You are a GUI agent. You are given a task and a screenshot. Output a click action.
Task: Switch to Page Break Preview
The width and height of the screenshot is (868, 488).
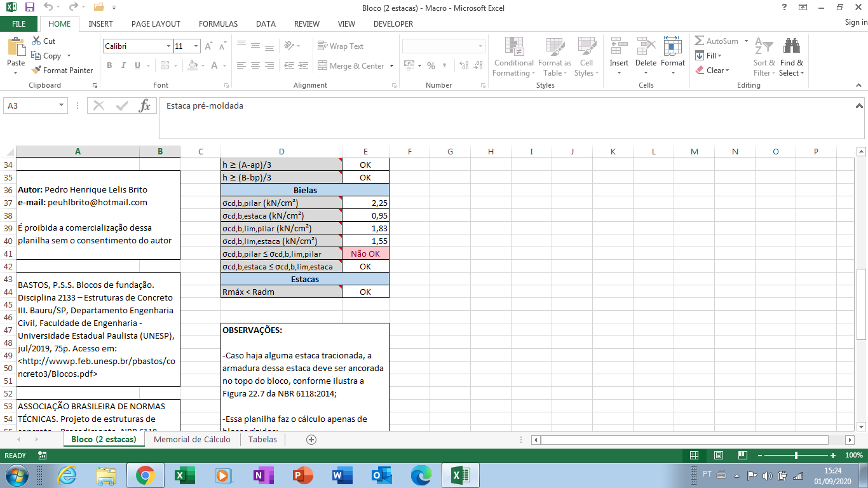point(742,456)
